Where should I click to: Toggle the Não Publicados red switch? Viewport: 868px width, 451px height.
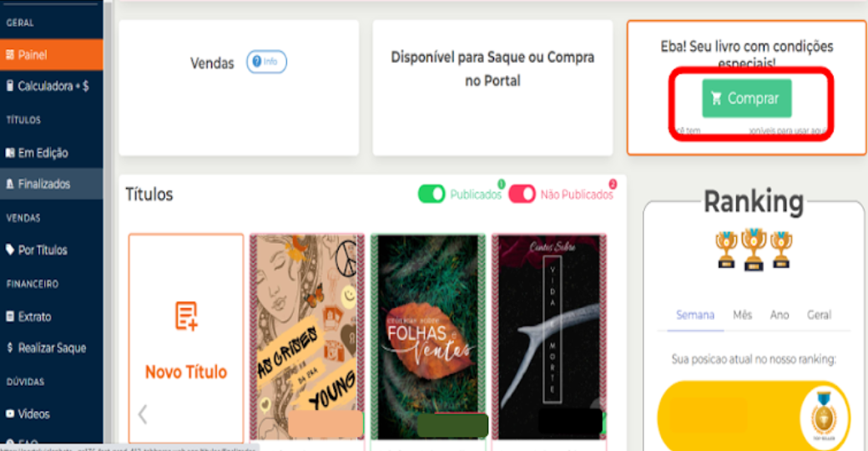click(522, 194)
